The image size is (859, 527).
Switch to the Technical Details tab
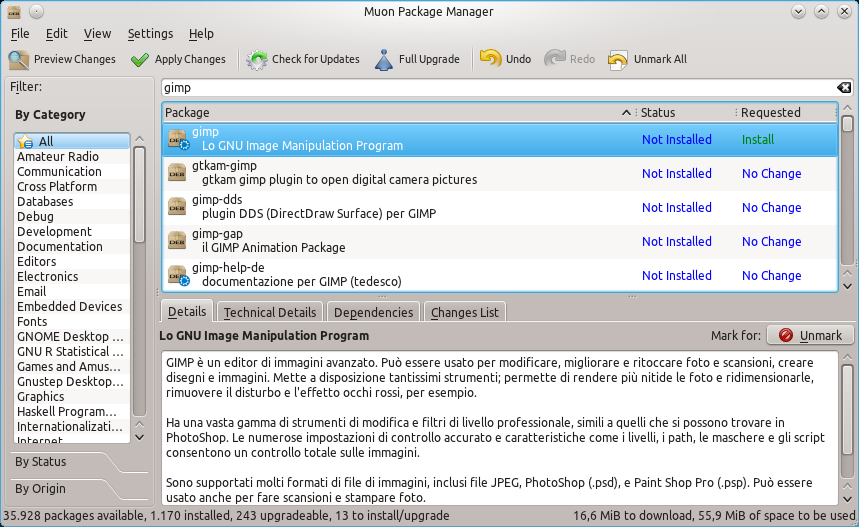coord(271,313)
